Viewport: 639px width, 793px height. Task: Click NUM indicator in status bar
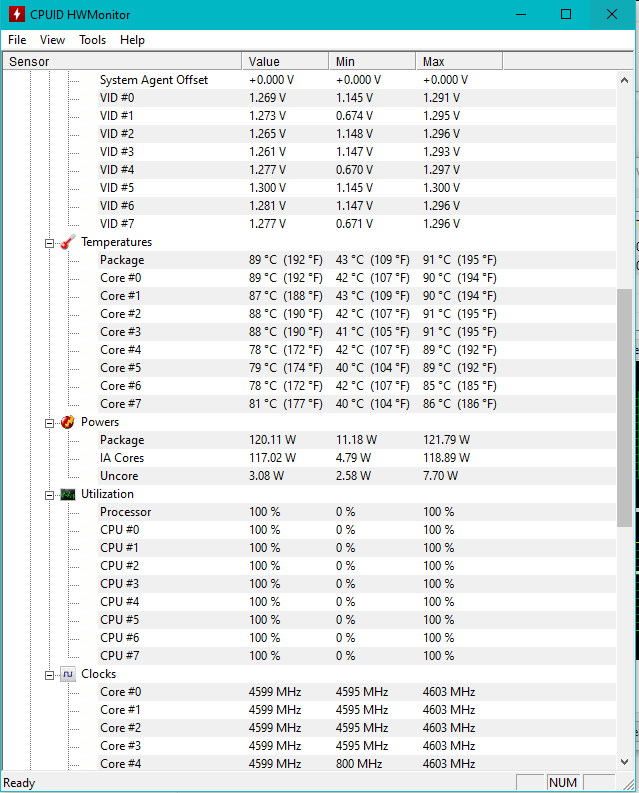pyautogui.click(x=563, y=783)
